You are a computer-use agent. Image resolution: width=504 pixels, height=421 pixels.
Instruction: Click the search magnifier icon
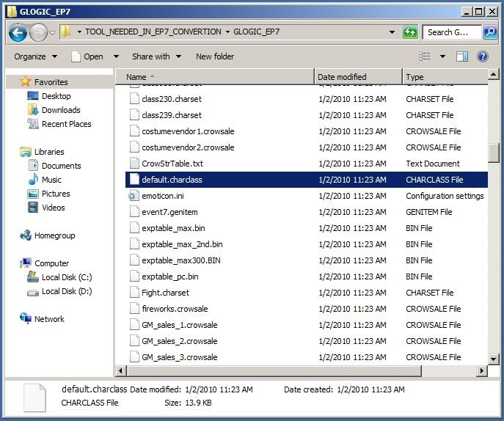tap(490, 32)
